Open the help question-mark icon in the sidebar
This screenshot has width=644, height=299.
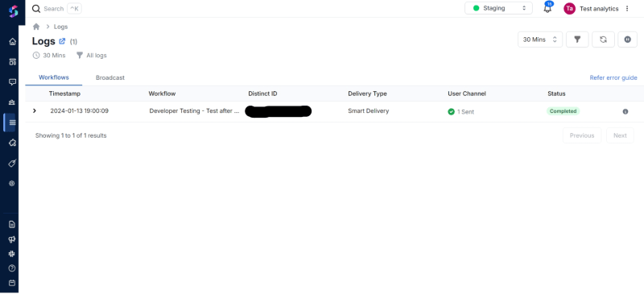[x=12, y=268]
